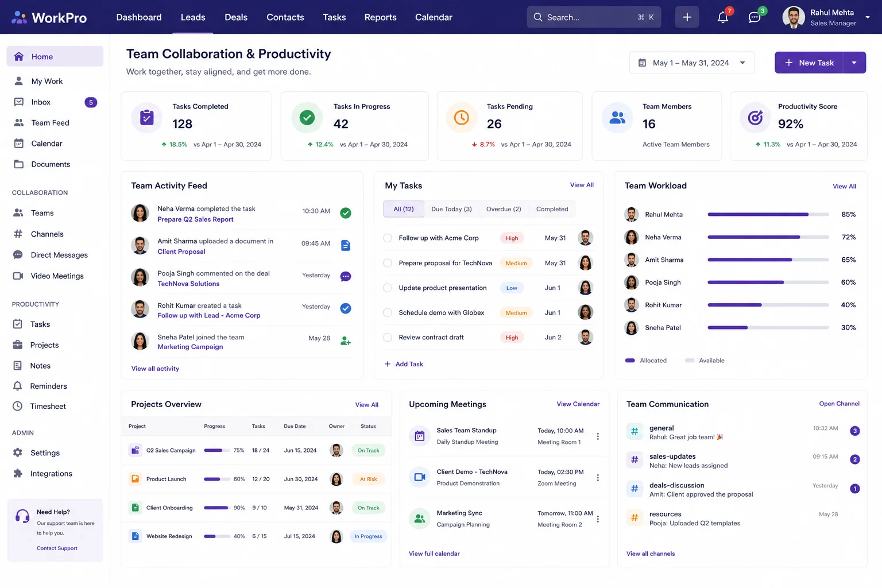Image resolution: width=882 pixels, height=588 pixels.
Task: Click the At Risk status badge
Action: click(x=369, y=479)
